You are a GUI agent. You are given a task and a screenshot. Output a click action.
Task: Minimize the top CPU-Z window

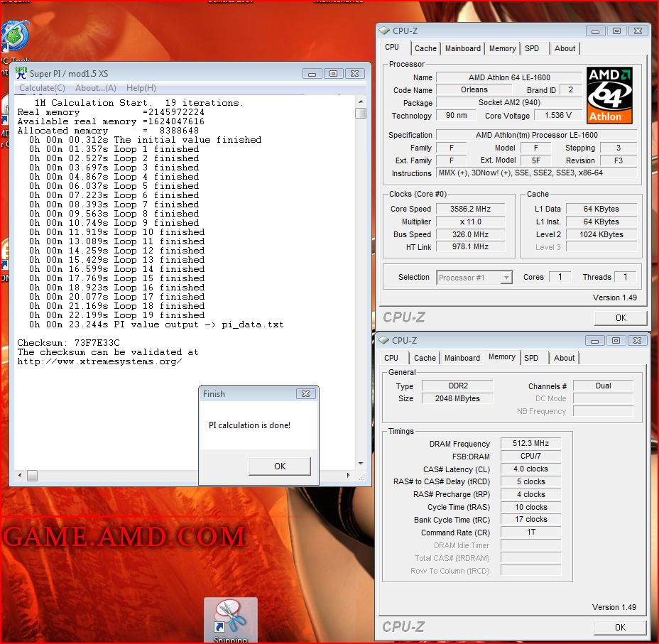[x=595, y=31]
